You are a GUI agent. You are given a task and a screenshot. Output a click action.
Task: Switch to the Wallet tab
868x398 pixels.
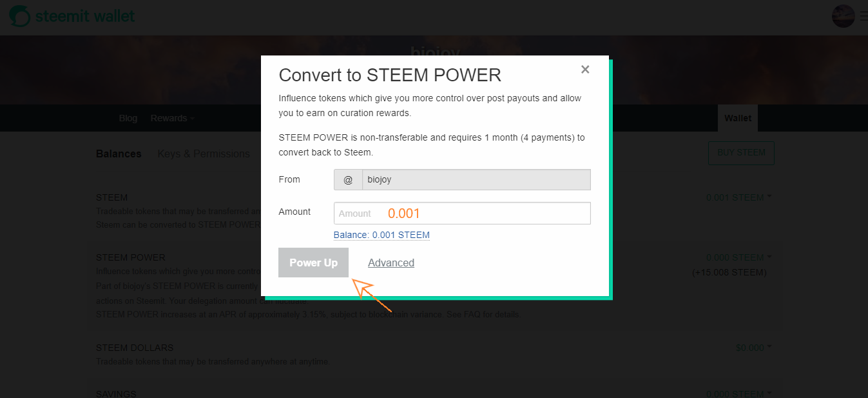(738, 118)
